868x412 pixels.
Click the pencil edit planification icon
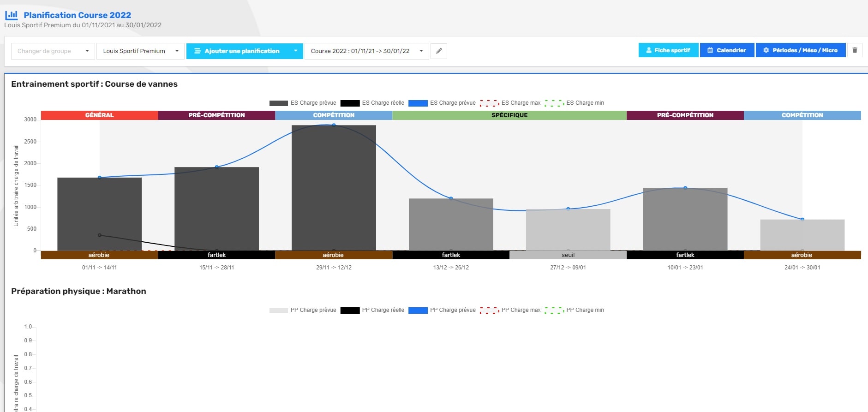tap(439, 51)
